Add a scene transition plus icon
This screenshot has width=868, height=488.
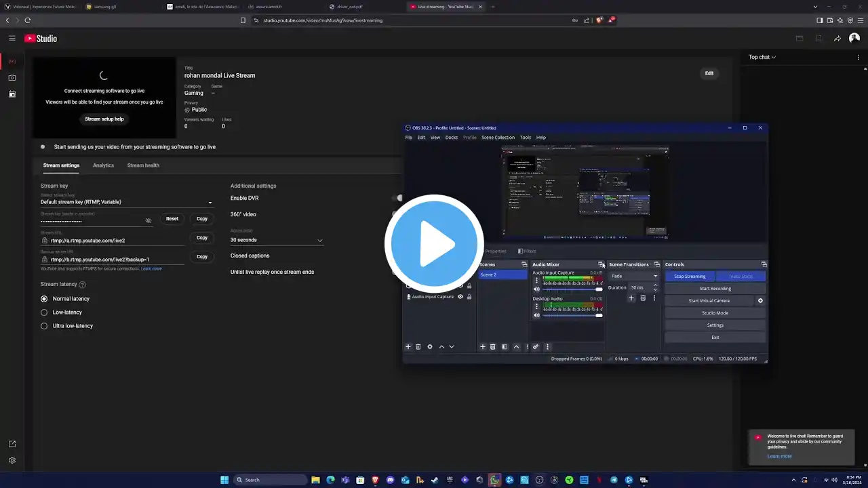pos(631,298)
